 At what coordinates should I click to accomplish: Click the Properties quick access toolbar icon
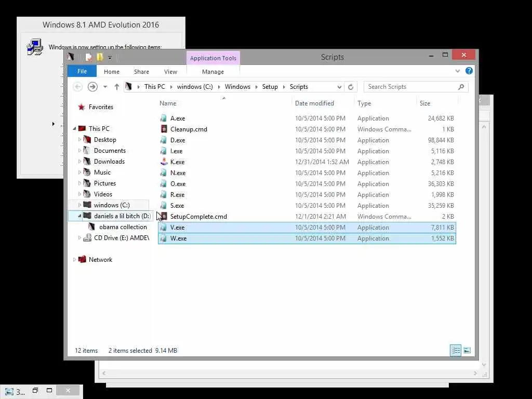click(x=88, y=57)
